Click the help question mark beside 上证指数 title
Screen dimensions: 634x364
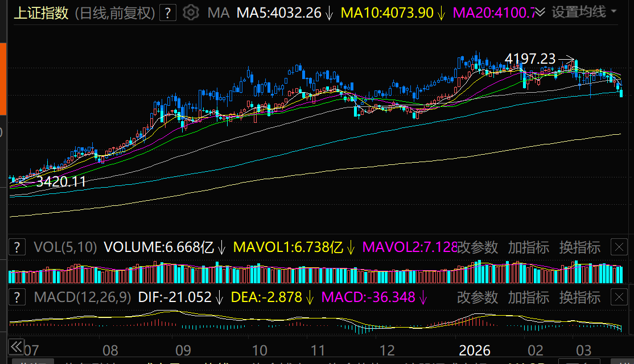(x=167, y=13)
